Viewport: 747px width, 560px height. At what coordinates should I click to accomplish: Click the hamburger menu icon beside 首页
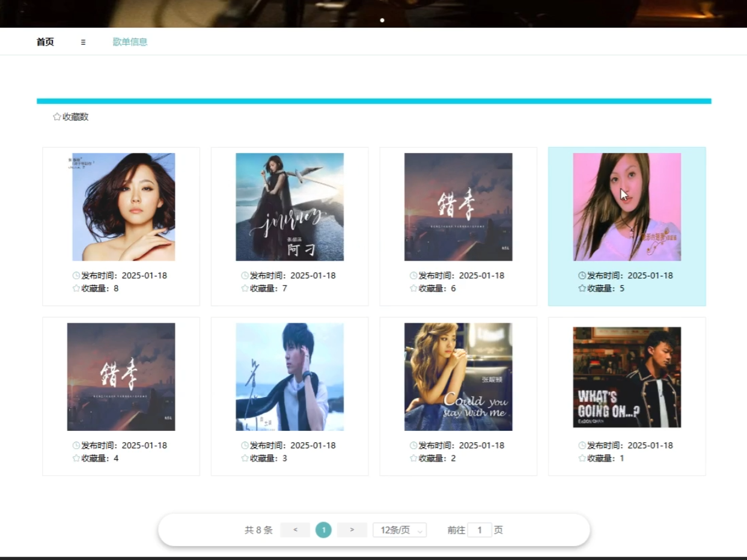pos(83,42)
